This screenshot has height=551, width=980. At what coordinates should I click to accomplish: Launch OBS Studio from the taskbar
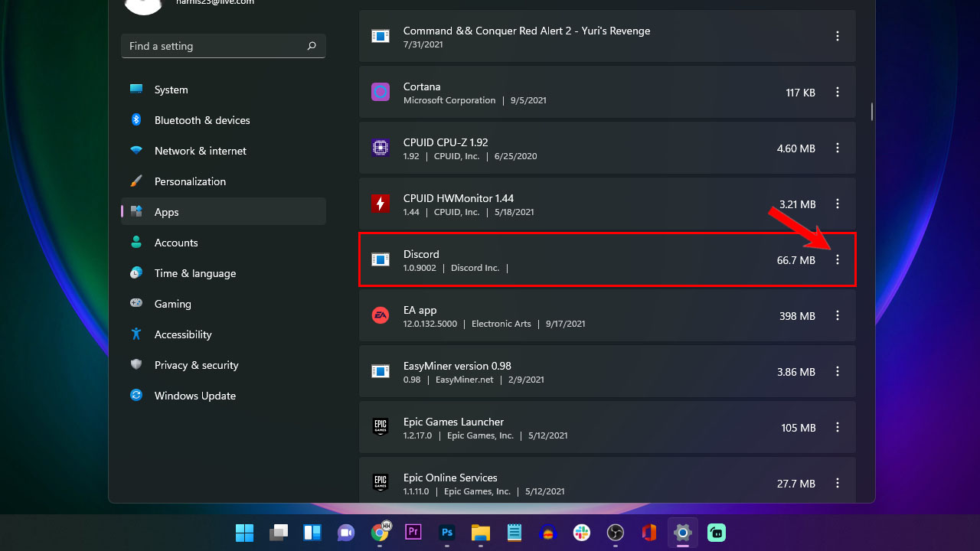point(615,532)
